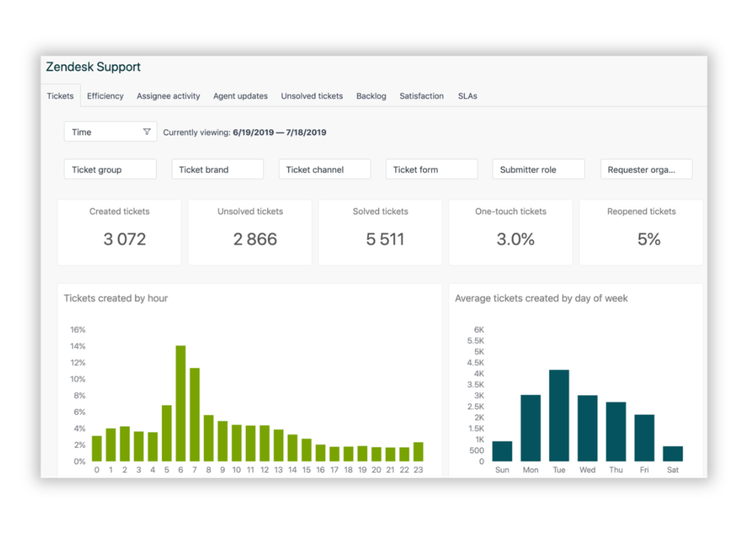Image resolution: width=748 pixels, height=534 pixels.
Task: Click the Created tickets 3 072 card
Action: coord(119,232)
